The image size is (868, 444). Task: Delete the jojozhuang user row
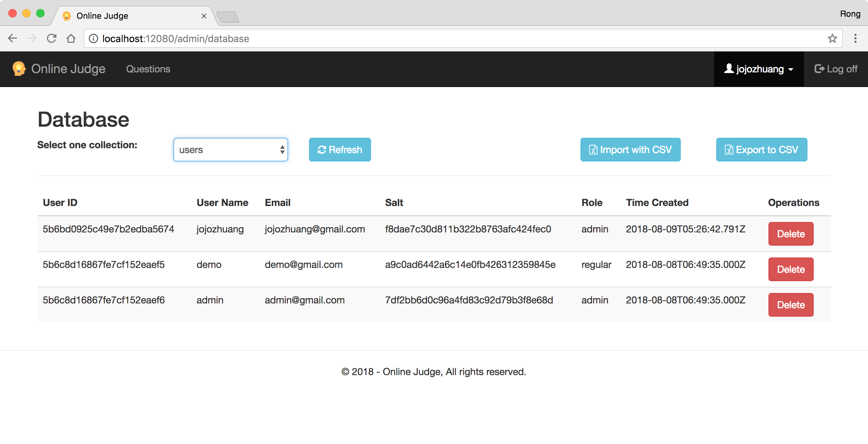(791, 234)
